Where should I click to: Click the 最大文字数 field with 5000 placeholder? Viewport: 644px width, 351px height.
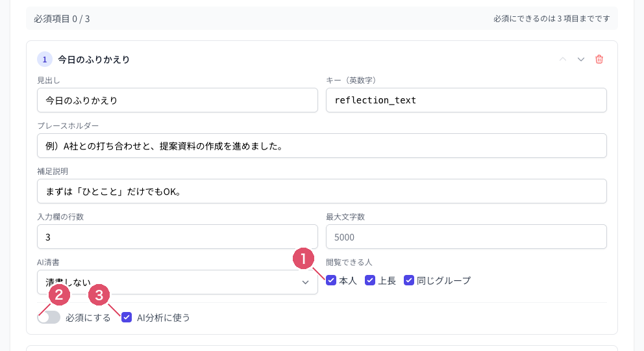[x=466, y=237]
